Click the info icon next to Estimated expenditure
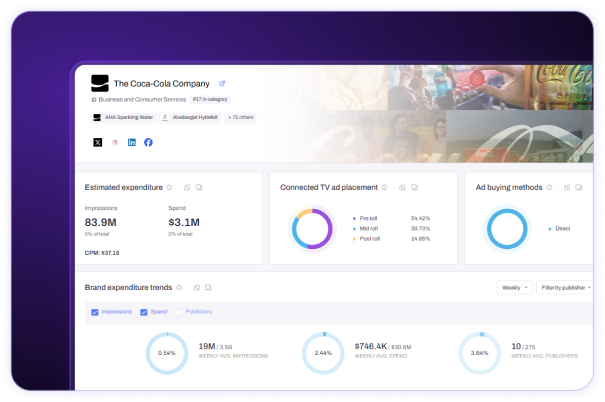 (169, 187)
